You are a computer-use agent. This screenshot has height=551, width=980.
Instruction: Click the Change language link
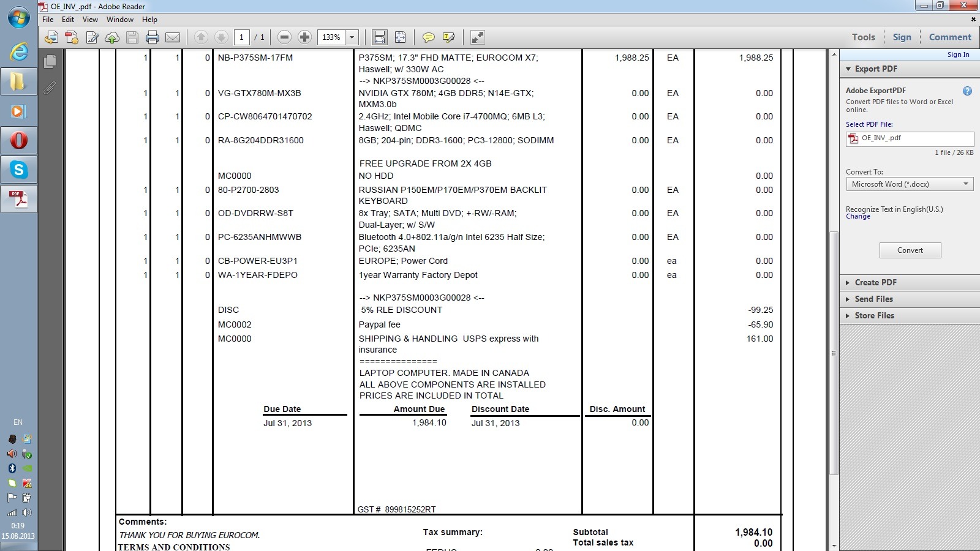point(858,217)
